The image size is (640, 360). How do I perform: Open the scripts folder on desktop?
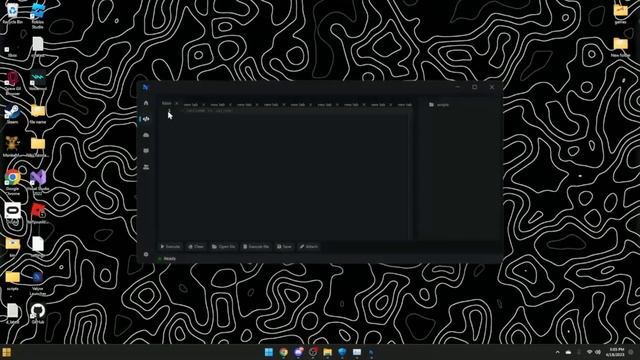[x=12, y=281]
